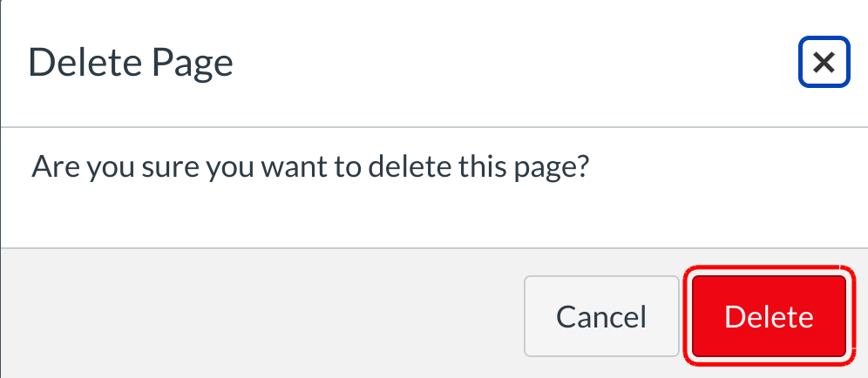The width and height of the screenshot is (868, 378).
Task: Click the X icon in dialog header
Action: (x=824, y=63)
